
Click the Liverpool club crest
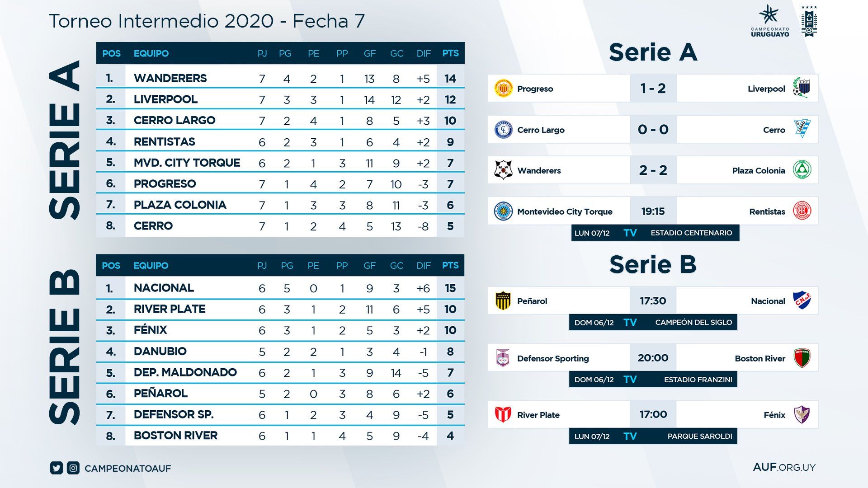click(x=802, y=88)
